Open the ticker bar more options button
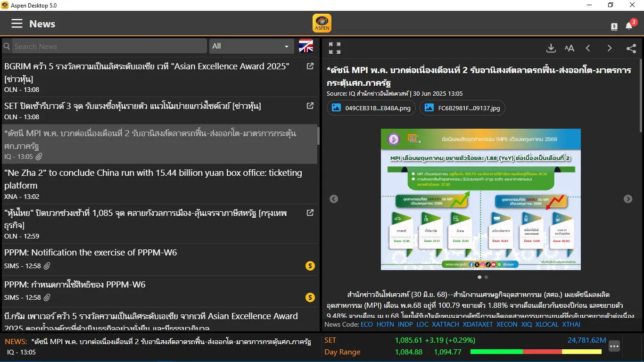Screen dimensions: 644x362 tap(614, 346)
